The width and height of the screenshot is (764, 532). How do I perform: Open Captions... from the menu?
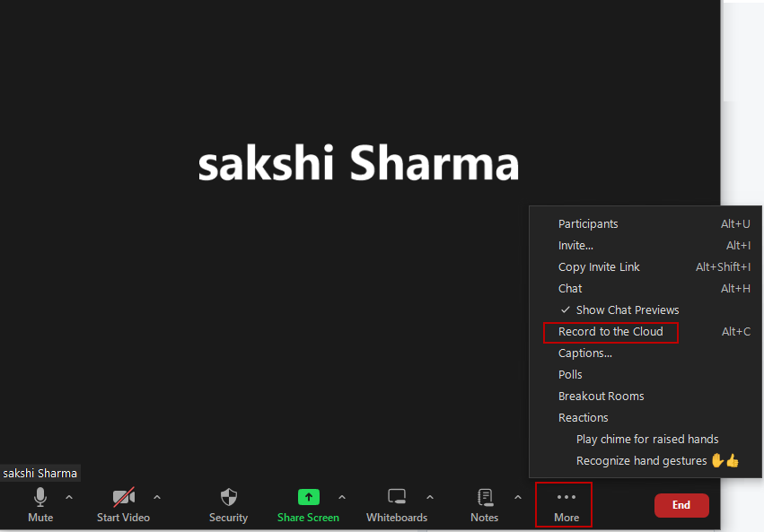click(x=645, y=353)
